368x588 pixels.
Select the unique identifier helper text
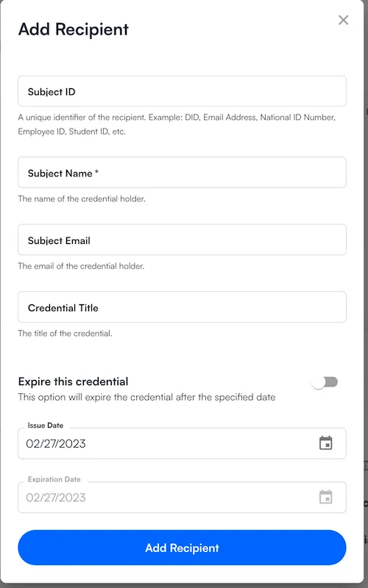tap(177, 124)
